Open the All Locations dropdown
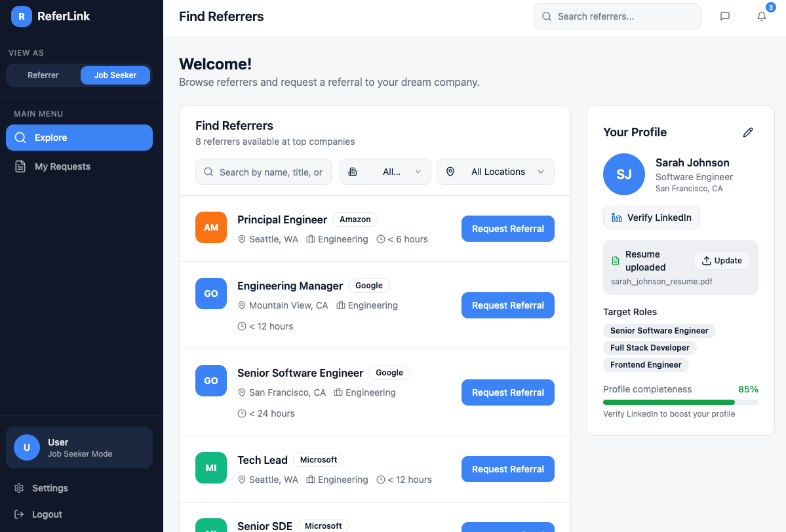The width and height of the screenshot is (786, 532). [x=496, y=172]
